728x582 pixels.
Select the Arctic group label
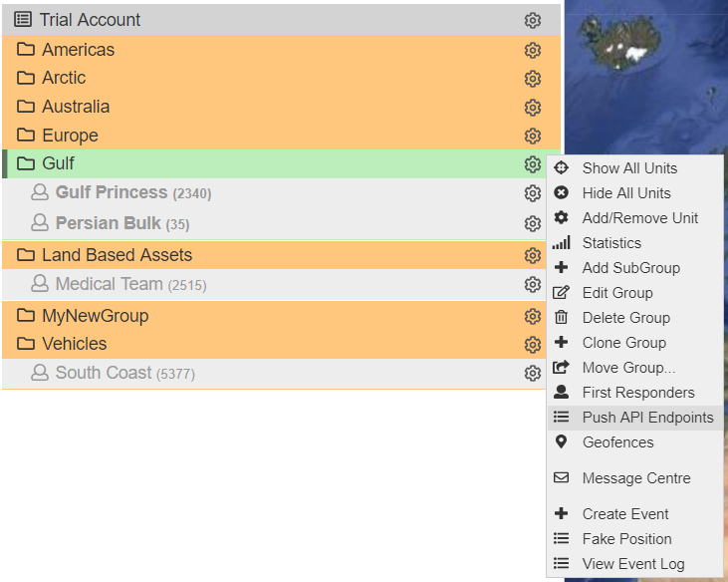pyautogui.click(x=64, y=78)
